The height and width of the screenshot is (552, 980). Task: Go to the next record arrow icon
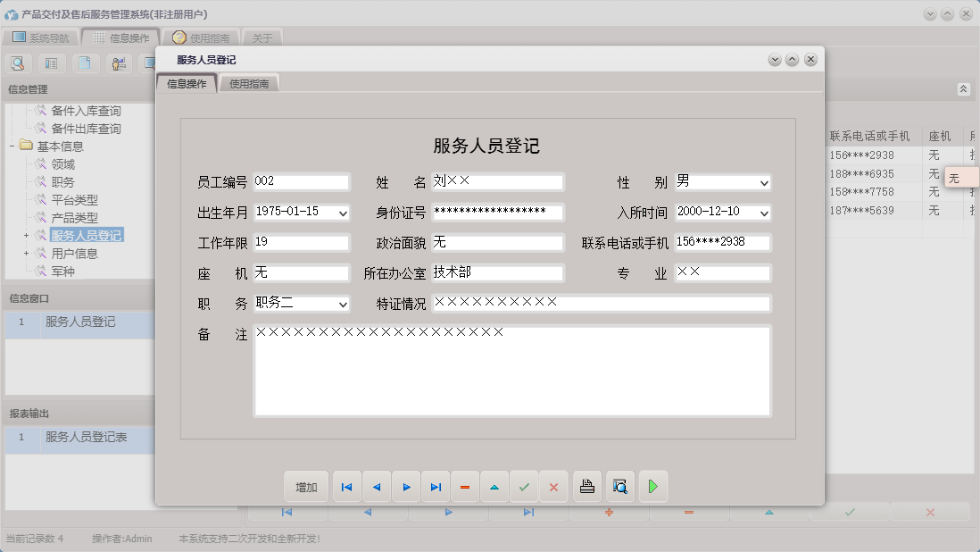[x=406, y=486]
